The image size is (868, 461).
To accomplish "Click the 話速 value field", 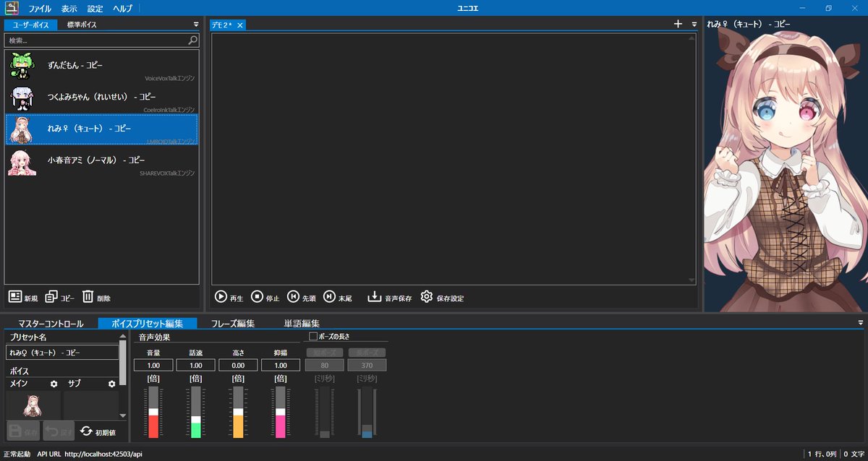I will (195, 365).
